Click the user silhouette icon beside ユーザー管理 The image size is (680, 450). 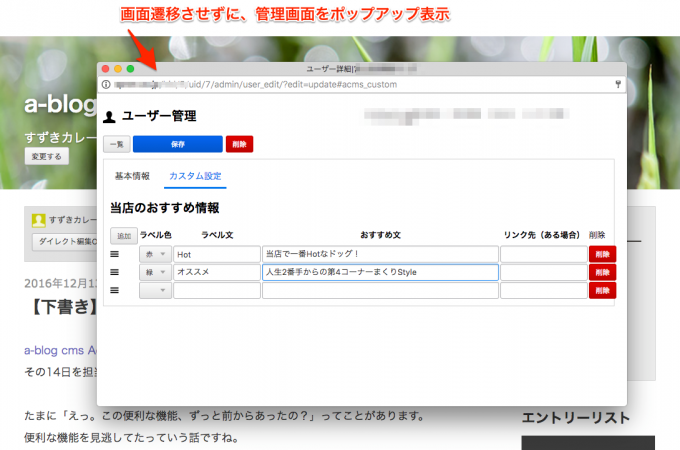tap(109, 117)
